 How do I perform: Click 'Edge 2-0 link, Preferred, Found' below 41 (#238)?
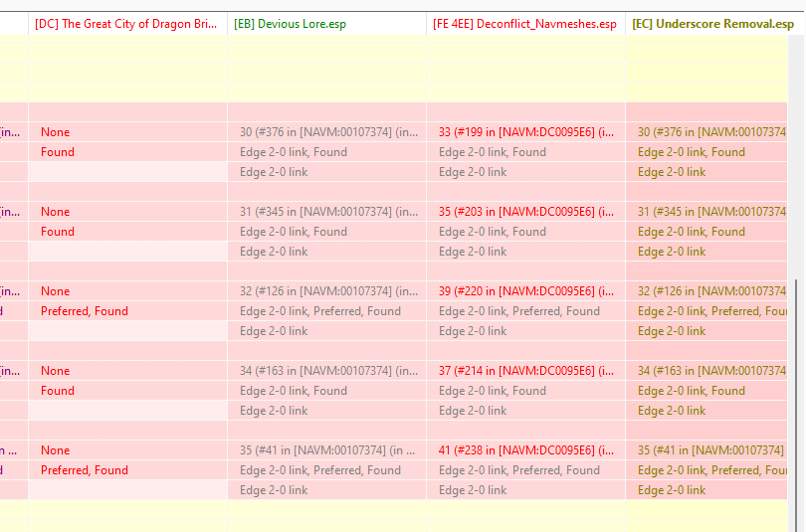(519, 471)
